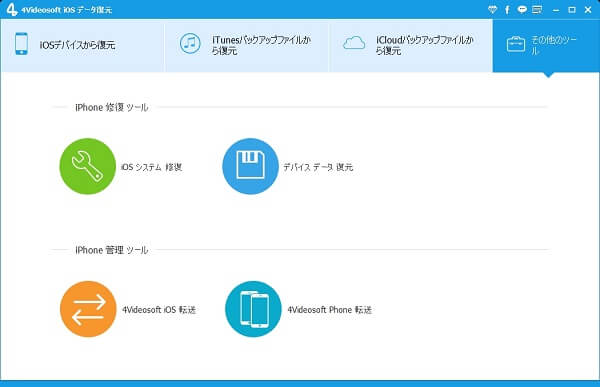Select the iOSデバイスから復元 tab
Image resolution: width=600 pixels, height=387 pixels.
coord(82,45)
